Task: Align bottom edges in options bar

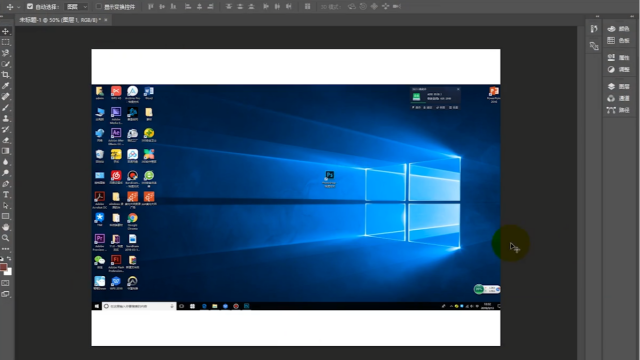Action: [173, 7]
